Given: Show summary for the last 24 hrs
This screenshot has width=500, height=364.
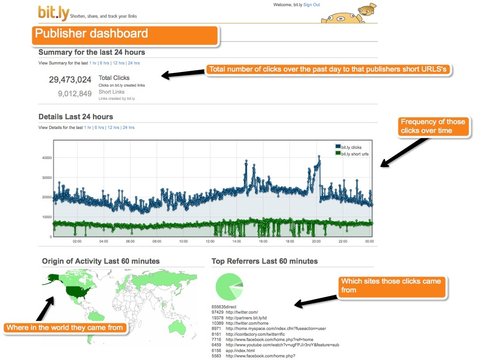Looking at the screenshot, I should (x=134, y=63).
